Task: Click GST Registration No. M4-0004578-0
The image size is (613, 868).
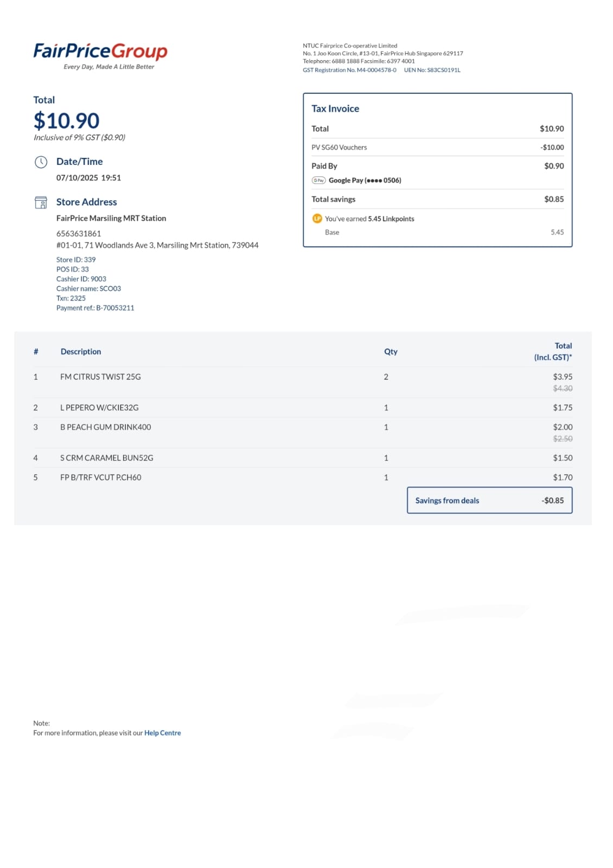Action: pyautogui.click(x=349, y=70)
